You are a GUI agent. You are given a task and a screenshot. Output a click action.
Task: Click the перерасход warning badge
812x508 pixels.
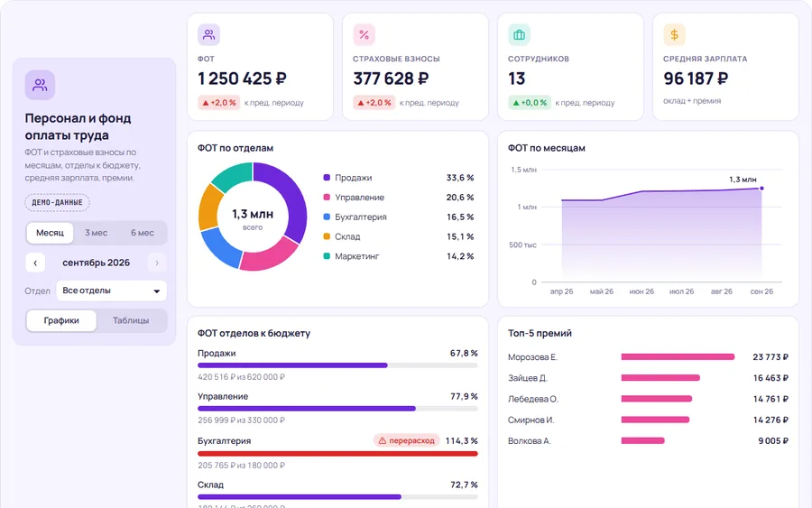coord(407,440)
